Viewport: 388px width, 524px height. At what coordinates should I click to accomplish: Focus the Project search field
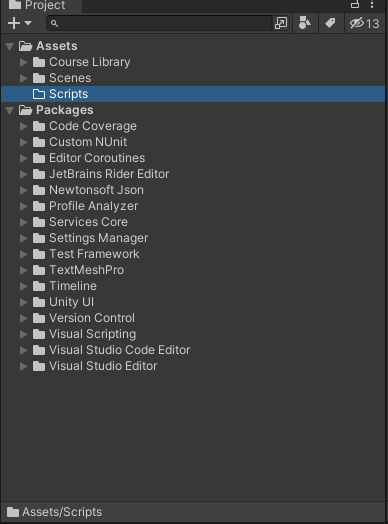[160, 23]
